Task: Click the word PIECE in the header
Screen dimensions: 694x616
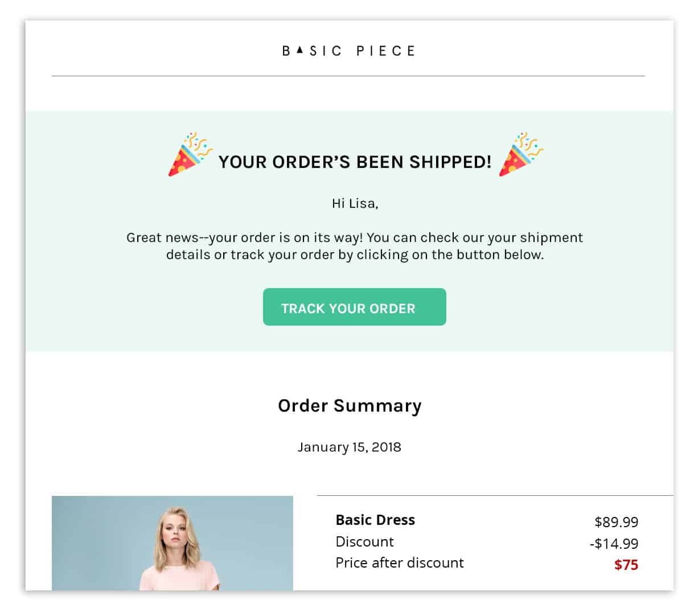Action: point(385,51)
